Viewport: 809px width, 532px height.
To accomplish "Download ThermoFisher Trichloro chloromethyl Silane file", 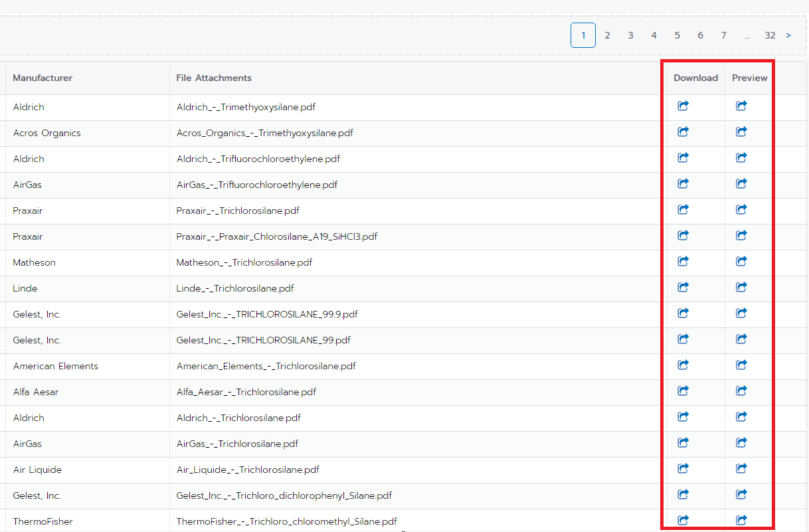I will tap(683, 520).
